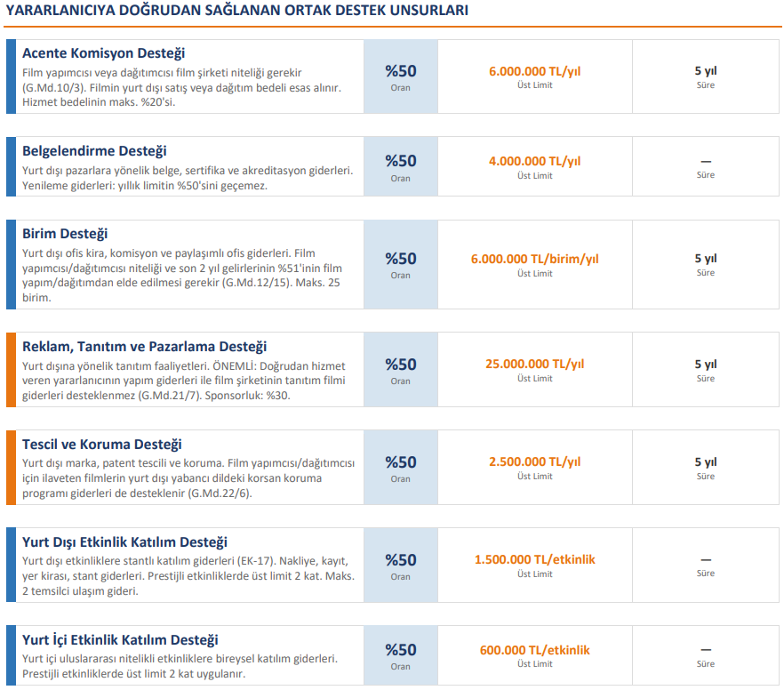Click the blue accent bar beside Birim Desteği
The image size is (784, 690).
(x=11, y=264)
